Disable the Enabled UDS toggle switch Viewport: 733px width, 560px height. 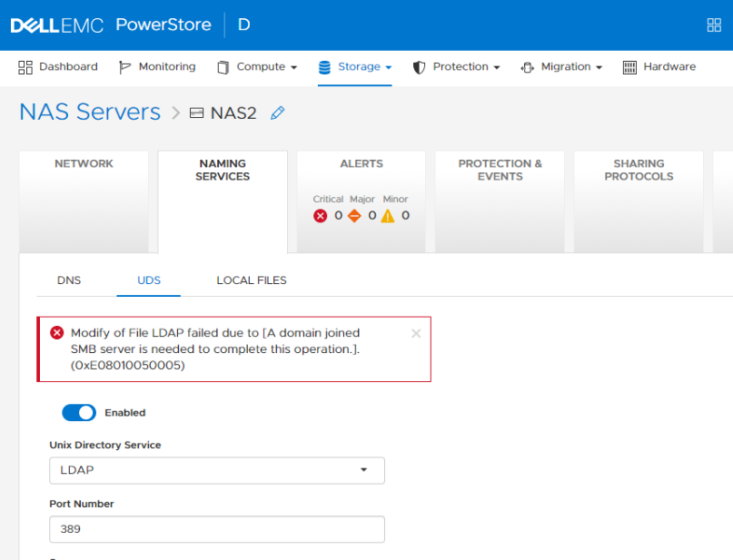point(79,413)
